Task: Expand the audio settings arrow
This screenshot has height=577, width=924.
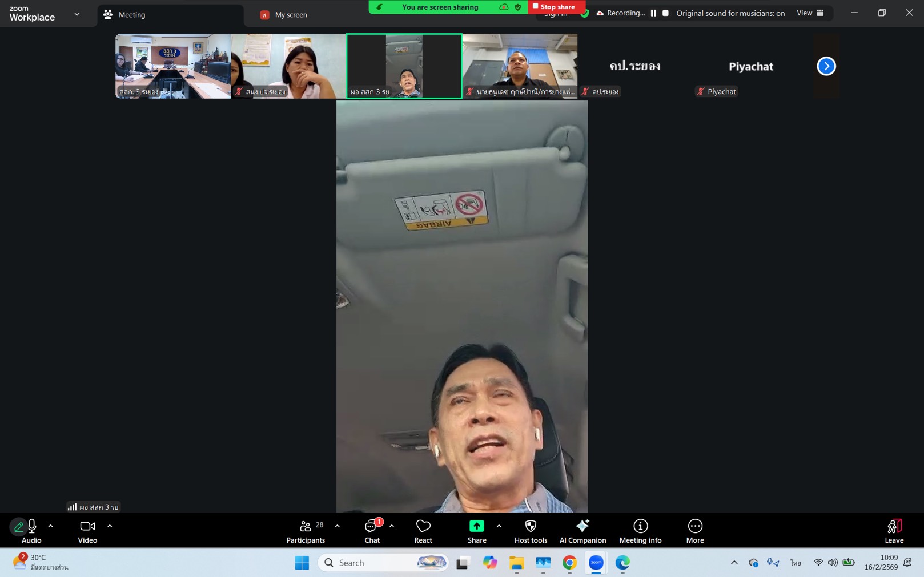Action: [51, 526]
